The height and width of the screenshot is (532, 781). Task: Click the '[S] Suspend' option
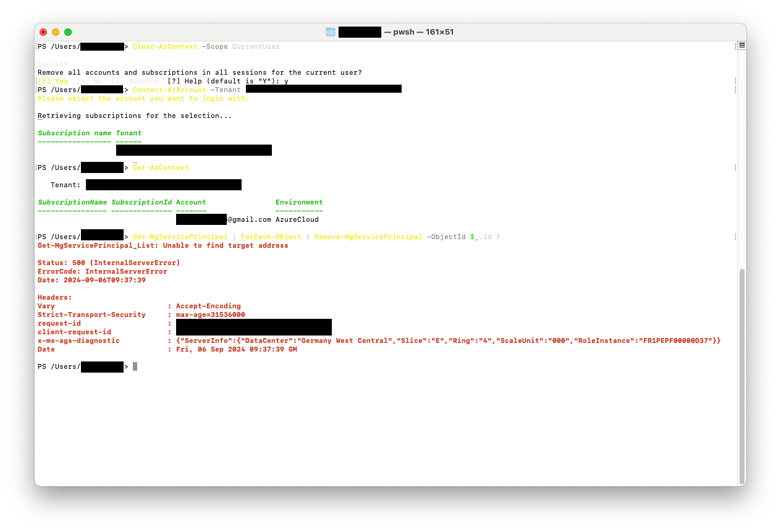point(135,82)
